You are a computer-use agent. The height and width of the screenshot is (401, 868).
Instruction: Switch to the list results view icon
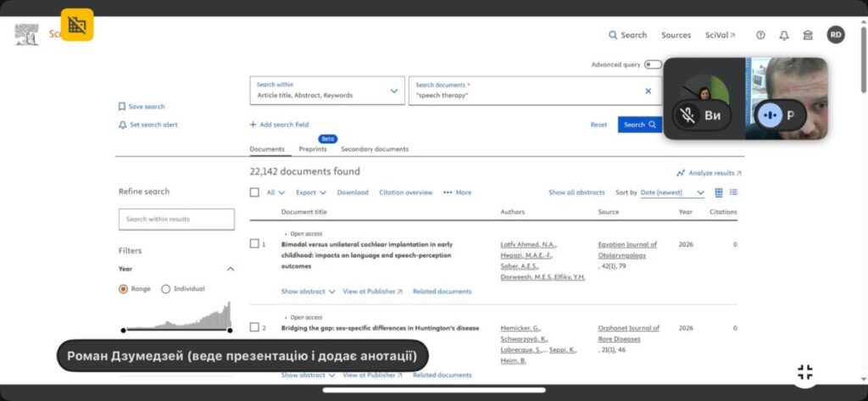pos(733,192)
